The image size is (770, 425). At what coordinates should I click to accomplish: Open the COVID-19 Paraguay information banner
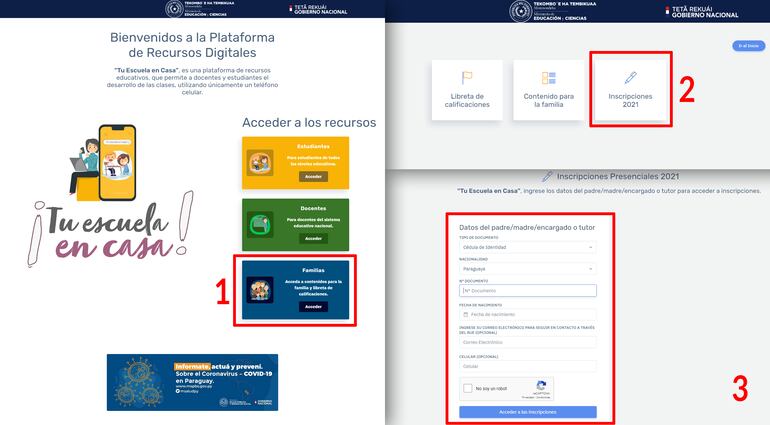pos(193,382)
